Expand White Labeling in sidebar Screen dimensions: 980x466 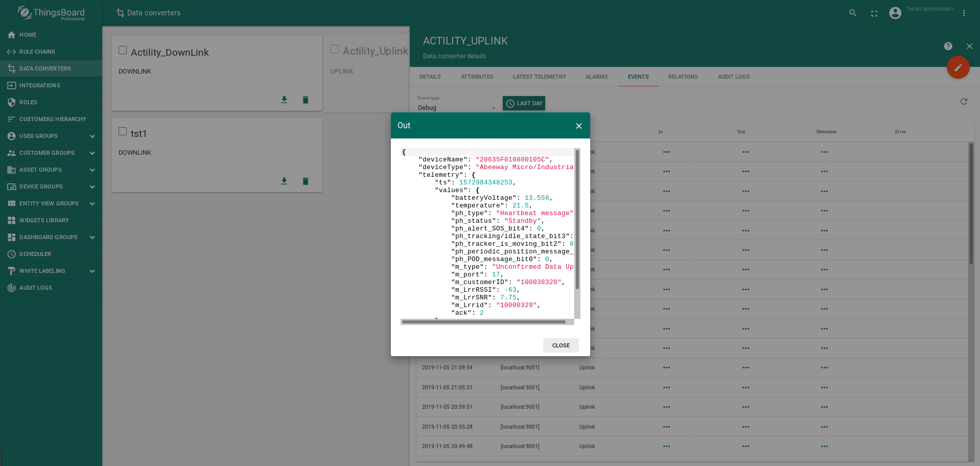coord(92,271)
